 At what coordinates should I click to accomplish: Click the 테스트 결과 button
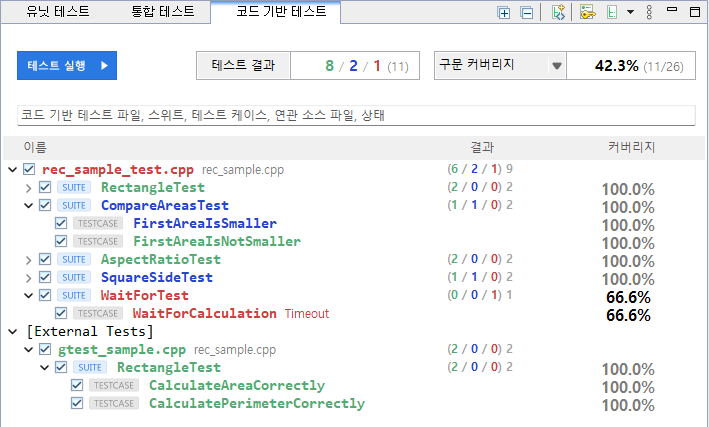point(243,66)
